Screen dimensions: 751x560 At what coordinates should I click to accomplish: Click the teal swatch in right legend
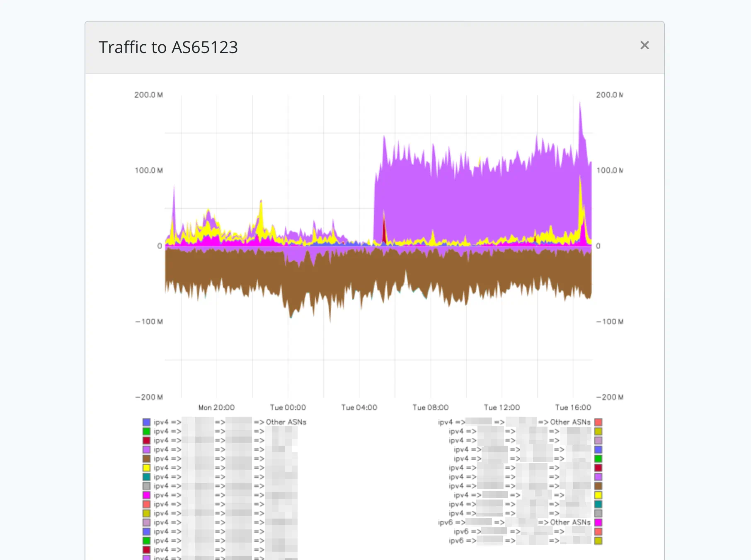(598, 504)
